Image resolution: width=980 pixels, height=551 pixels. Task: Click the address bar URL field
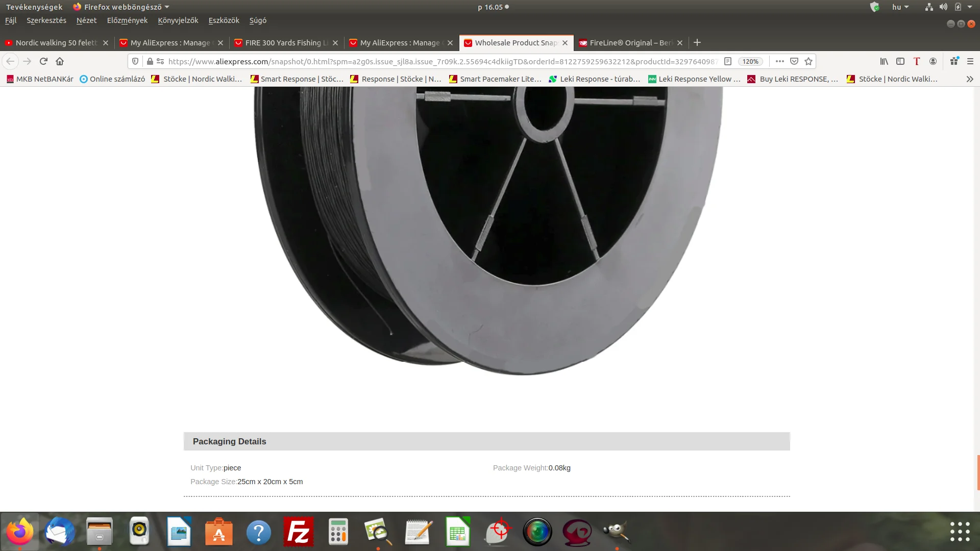point(439,61)
